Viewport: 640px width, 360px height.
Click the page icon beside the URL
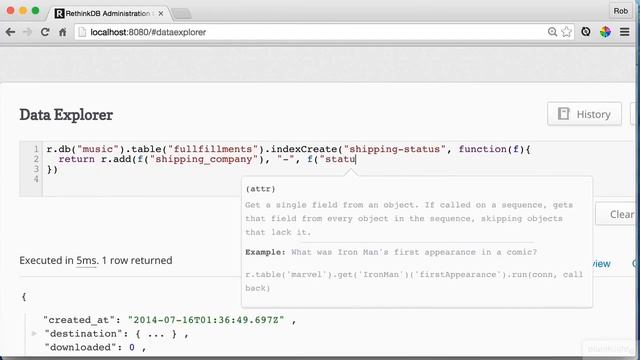[82, 32]
